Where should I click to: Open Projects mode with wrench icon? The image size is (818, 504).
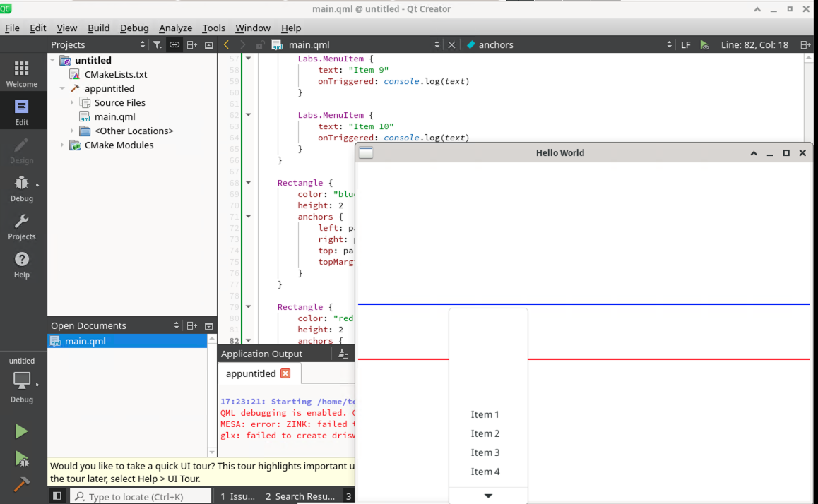coord(22,226)
